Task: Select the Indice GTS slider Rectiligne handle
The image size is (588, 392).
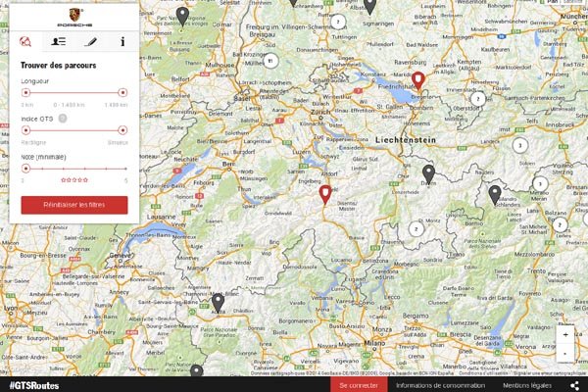Action: pyautogui.click(x=25, y=130)
